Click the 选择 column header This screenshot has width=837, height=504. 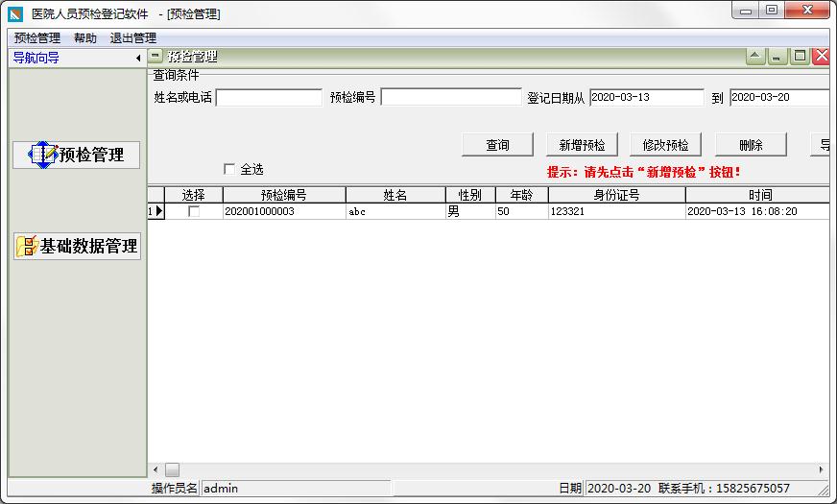tap(193, 195)
